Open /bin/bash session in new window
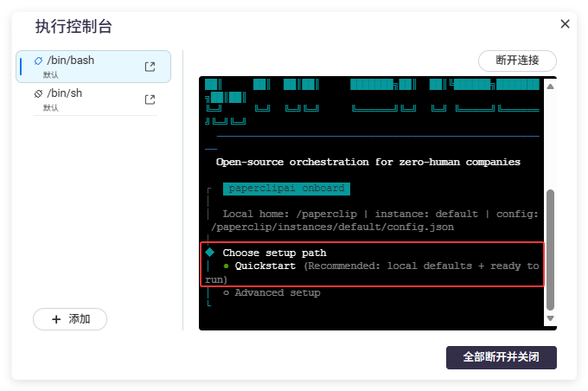Image resolution: width=588 pixels, height=391 pixels. click(x=150, y=67)
